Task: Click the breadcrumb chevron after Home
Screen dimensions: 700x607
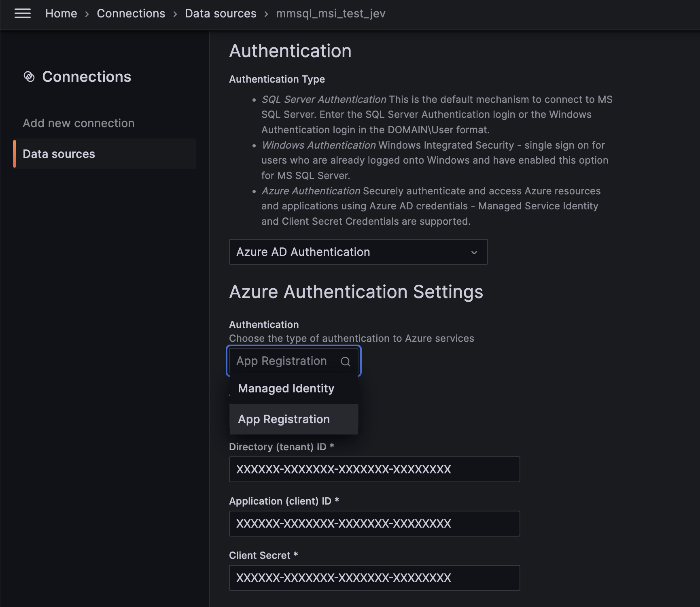Action: (x=87, y=13)
